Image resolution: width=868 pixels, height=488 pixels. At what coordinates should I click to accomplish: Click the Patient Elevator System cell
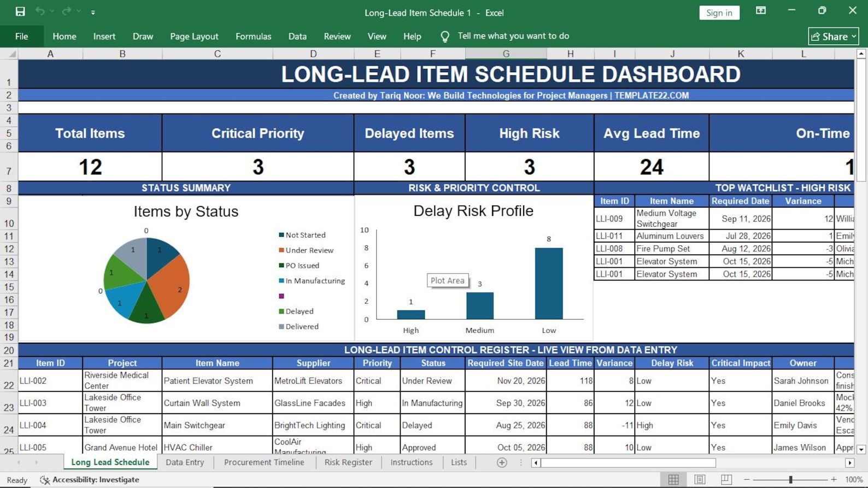click(x=218, y=381)
